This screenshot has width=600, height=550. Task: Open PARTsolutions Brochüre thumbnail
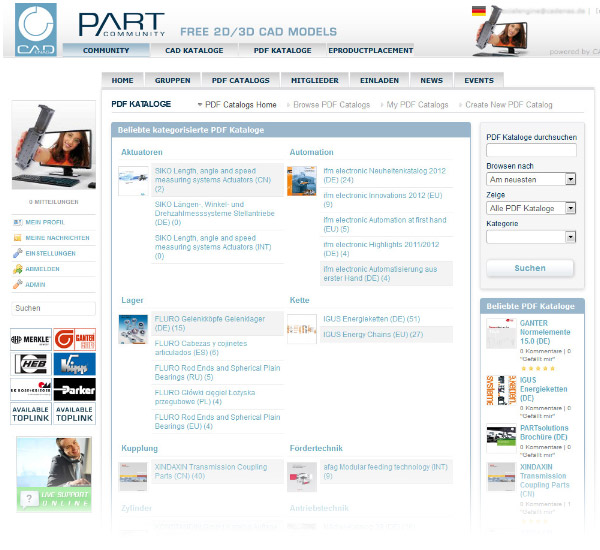click(501, 438)
